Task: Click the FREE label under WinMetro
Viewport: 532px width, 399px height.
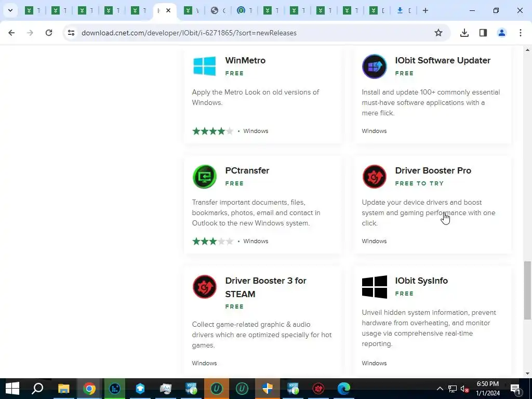Action: (x=234, y=73)
